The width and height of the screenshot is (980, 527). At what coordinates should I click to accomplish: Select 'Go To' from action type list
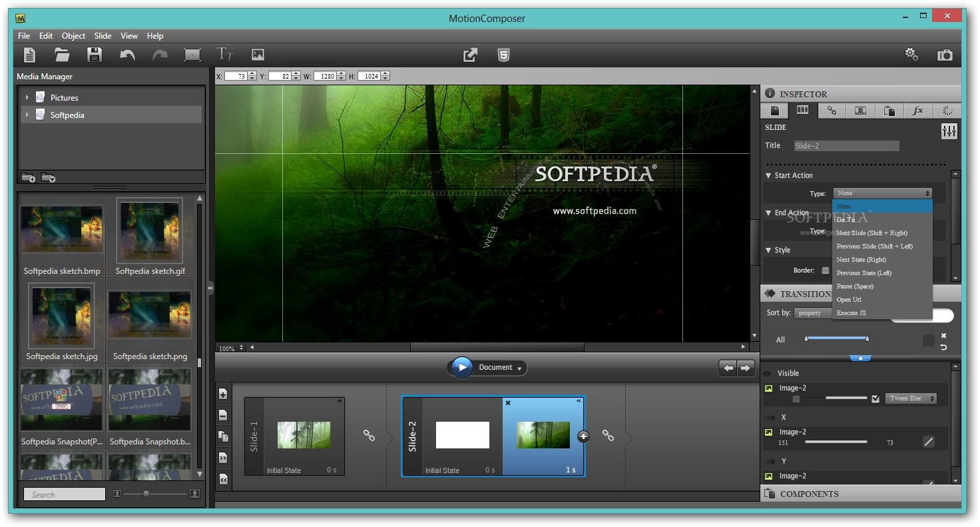pos(882,220)
